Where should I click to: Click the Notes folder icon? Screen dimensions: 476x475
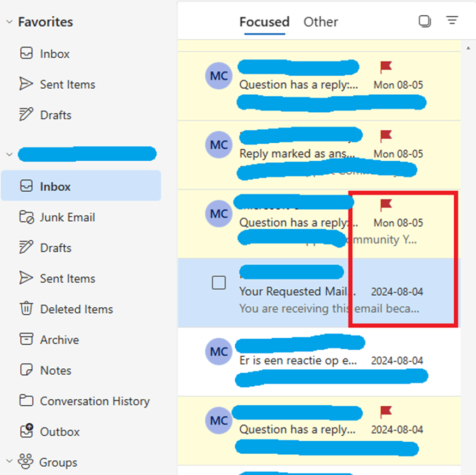click(x=26, y=370)
